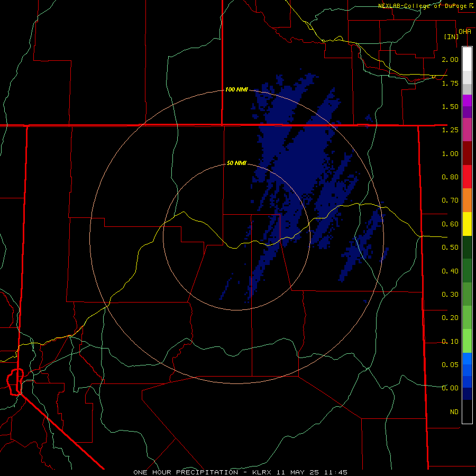Image resolution: width=476 pixels, height=476 pixels.
Task: Click the 1.25 legend value
Action: tap(450, 130)
